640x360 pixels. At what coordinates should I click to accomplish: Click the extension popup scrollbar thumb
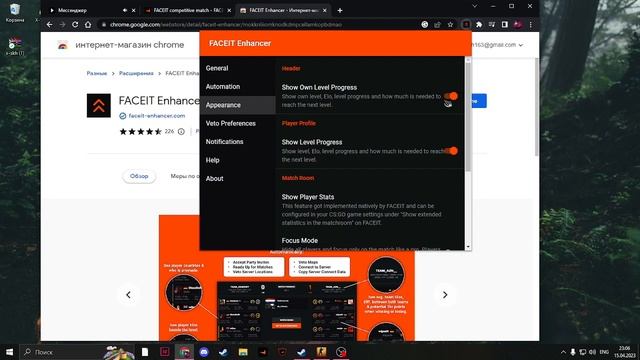(x=468, y=116)
